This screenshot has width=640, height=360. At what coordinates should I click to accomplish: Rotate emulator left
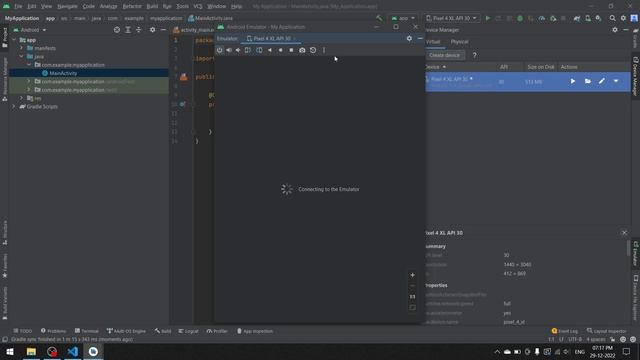click(248, 50)
